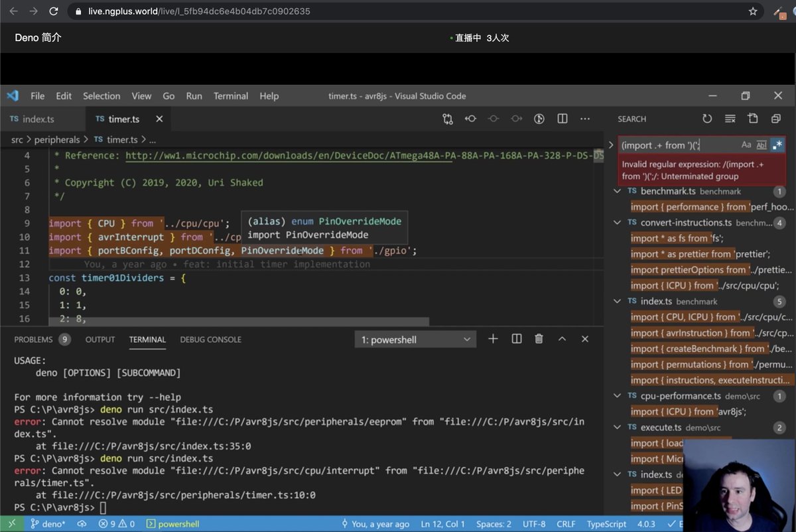Expand the replace field chevron in Search
Image resolution: width=796 pixels, height=532 pixels.
[611, 144]
